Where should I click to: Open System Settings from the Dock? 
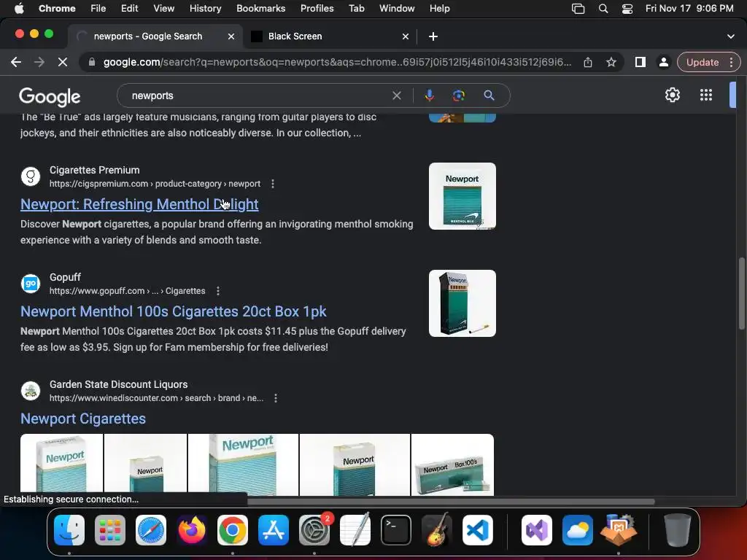[x=314, y=530]
